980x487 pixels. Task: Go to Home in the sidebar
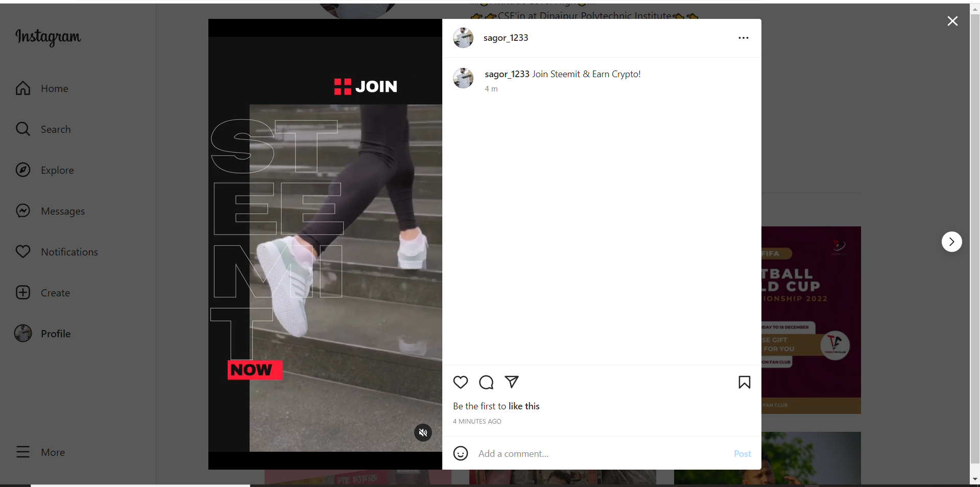click(42, 88)
